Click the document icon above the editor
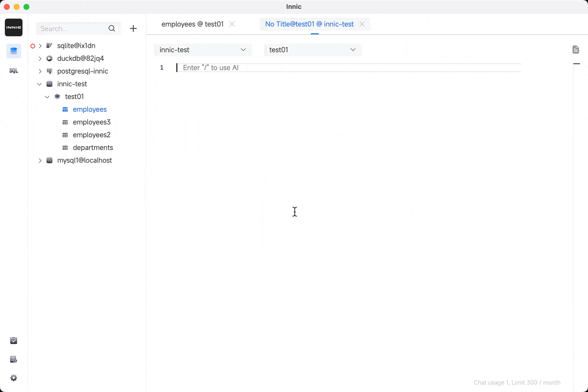Screen dimensions: 588x392 click(x=575, y=49)
